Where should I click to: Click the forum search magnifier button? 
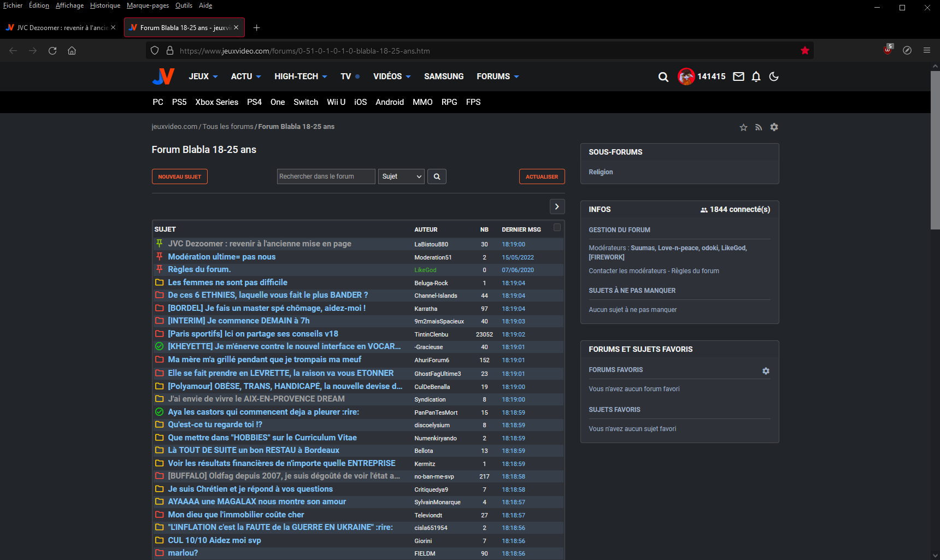437,176
